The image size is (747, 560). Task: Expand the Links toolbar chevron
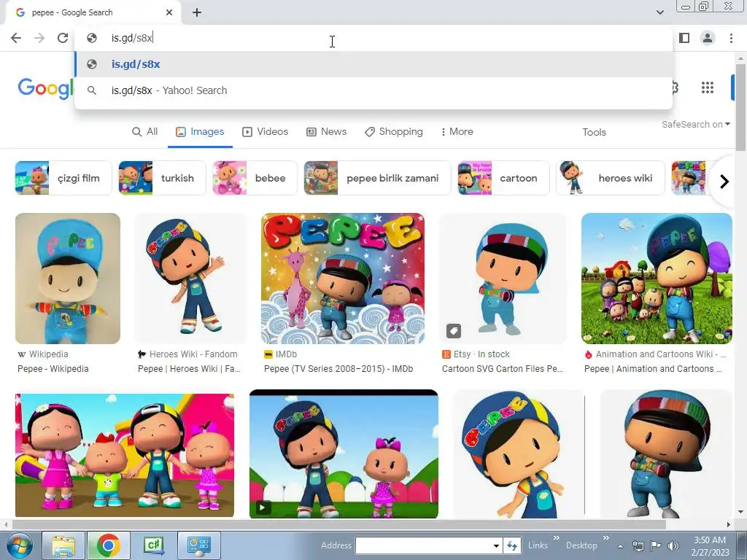click(556, 538)
